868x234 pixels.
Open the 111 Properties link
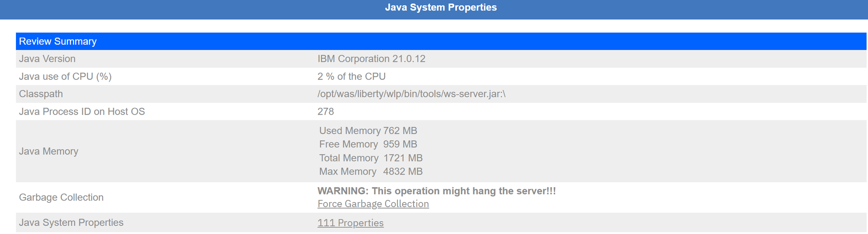coord(350,223)
